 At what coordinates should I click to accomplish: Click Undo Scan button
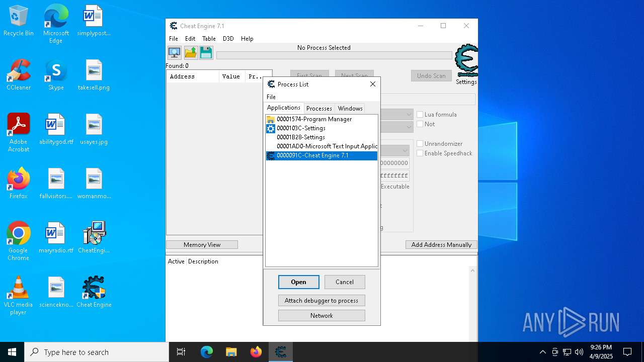431,76
